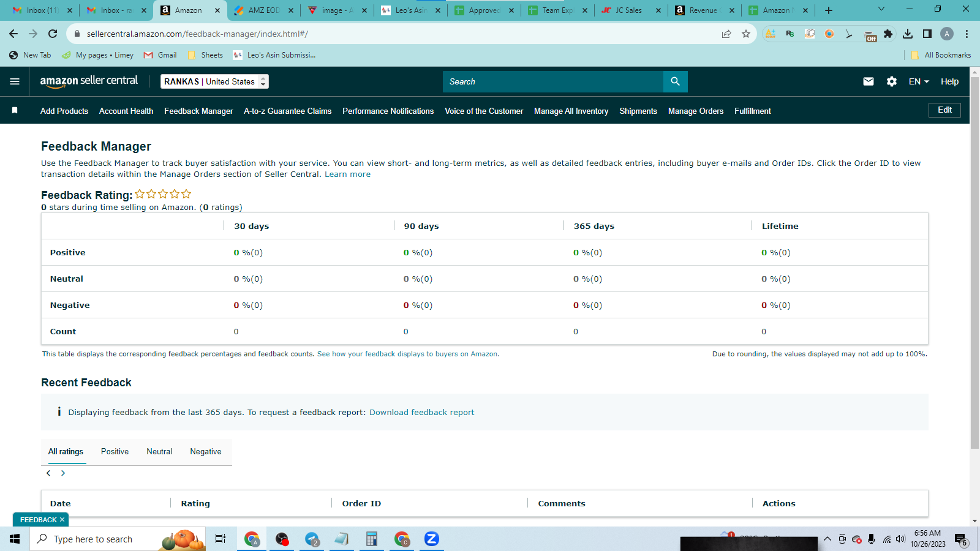Open the Gmail bookmark
980x551 pixels.
[x=160, y=55]
